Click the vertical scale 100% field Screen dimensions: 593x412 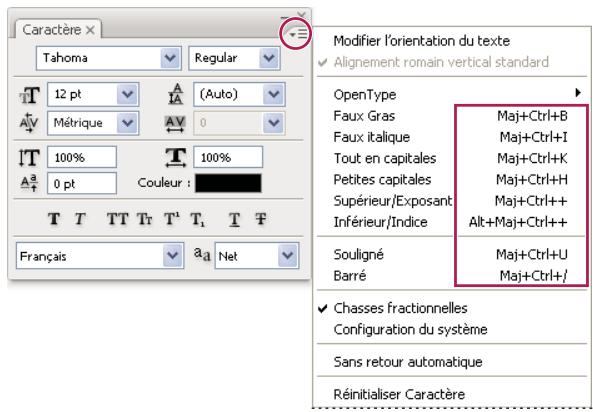[82, 157]
